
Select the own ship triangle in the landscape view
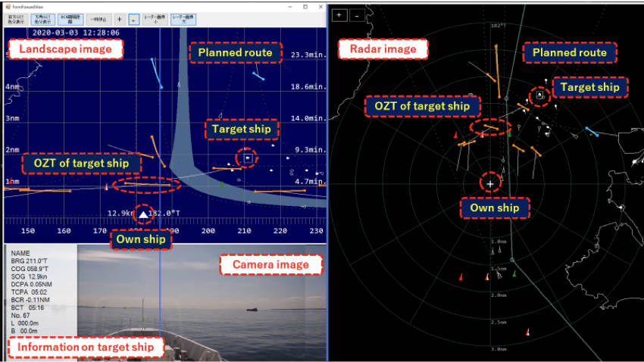[143, 215]
